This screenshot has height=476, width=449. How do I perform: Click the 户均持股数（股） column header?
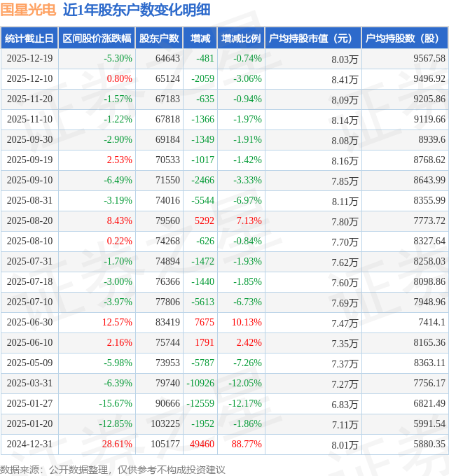(x=405, y=38)
